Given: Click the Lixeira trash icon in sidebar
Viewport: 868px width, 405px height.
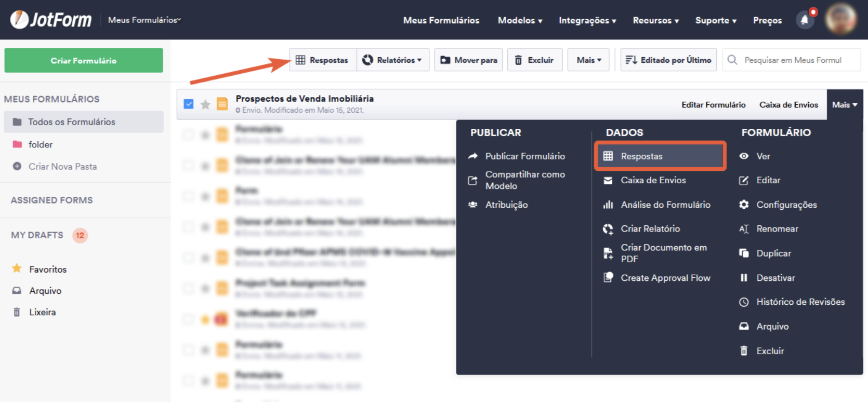Looking at the screenshot, I should (x=17, y=312).
